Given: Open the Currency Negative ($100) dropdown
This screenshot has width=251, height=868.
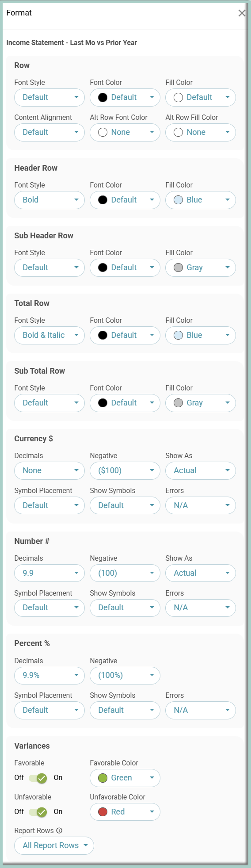Looking at the screenshot, I should [125, 470].
